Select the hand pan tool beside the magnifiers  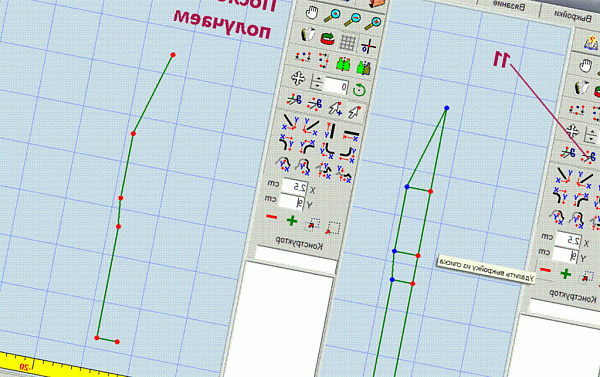click(x=312, y=13)
